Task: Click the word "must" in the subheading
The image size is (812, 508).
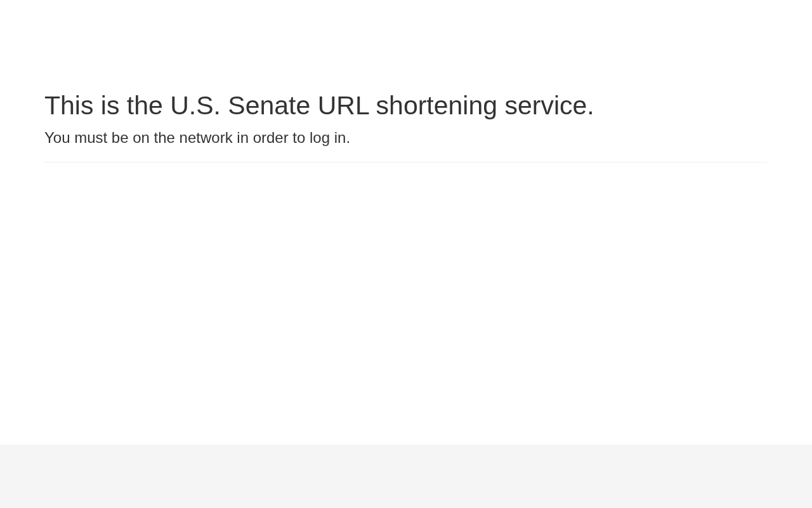Action: [x=91, y=138]
